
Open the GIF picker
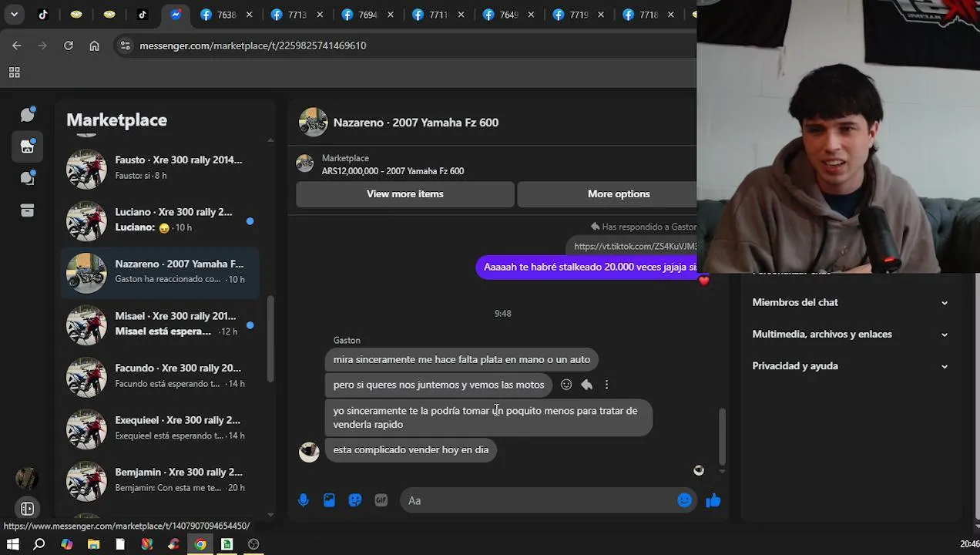click(x=381, y=500)
